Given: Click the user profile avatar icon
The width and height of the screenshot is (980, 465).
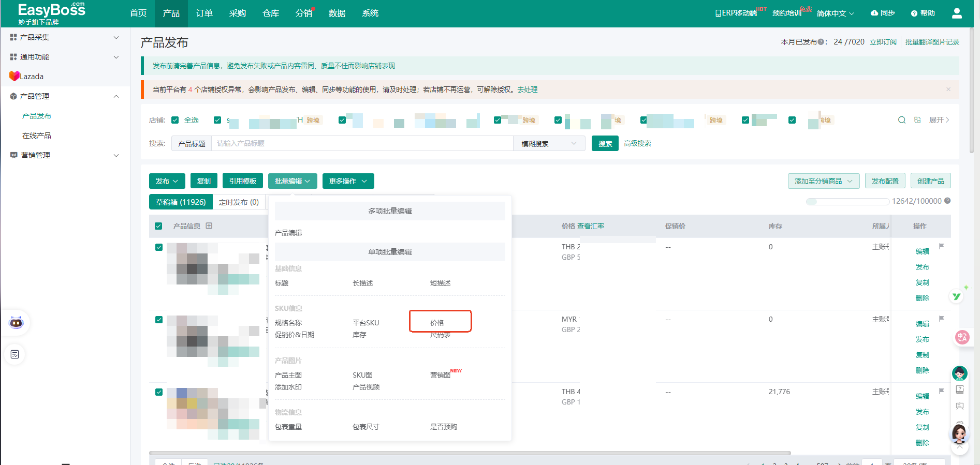Looking at the screenshot, I should pyautogui.click(x=957, y=13).
